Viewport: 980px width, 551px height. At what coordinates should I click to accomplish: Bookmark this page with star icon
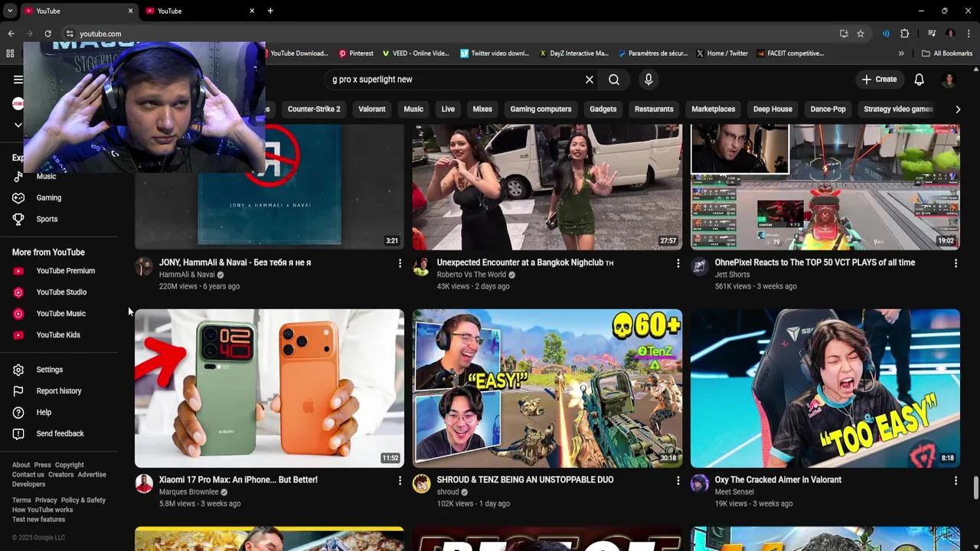click(x=861, y=34)
